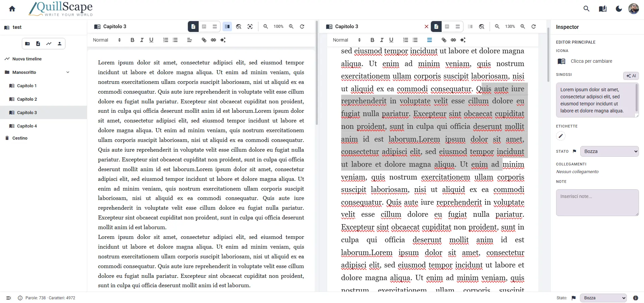Open the Normal paragraph style dropdown
Viewport: 644px width, 303px height.
tap(106, 40)
